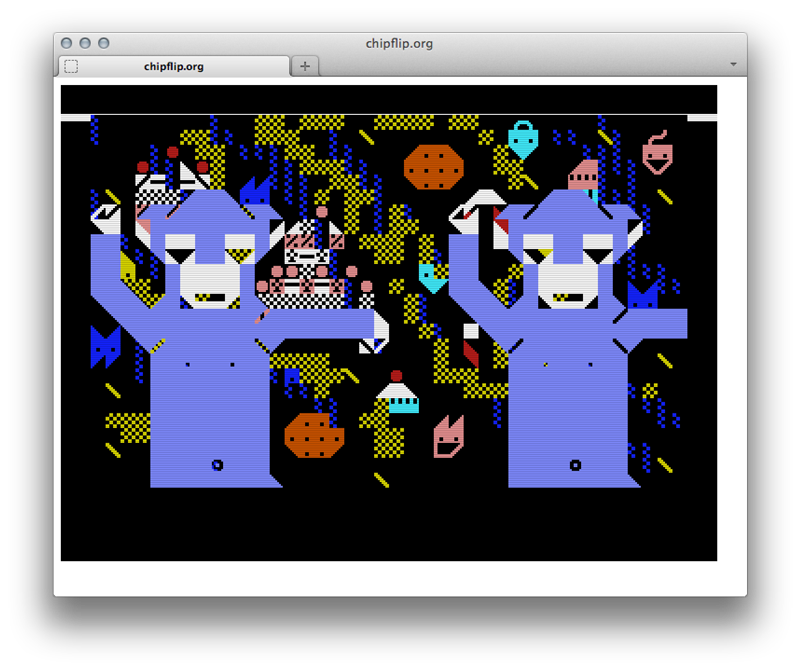
Task: Click the cupcake with red cherry
Action: 398,393
